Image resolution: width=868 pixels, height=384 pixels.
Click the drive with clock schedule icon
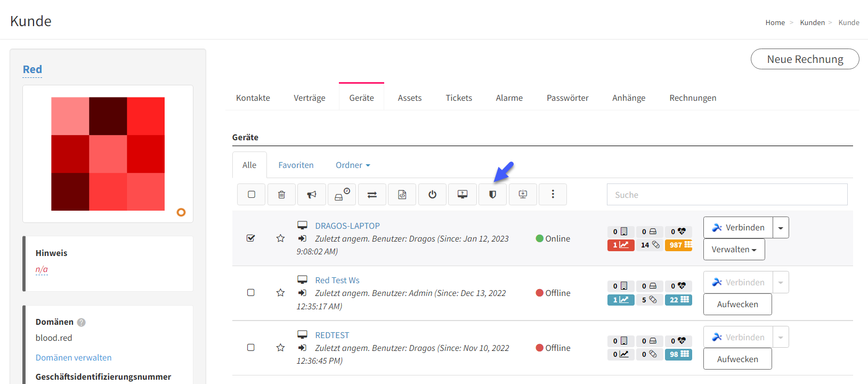(342, 195)
